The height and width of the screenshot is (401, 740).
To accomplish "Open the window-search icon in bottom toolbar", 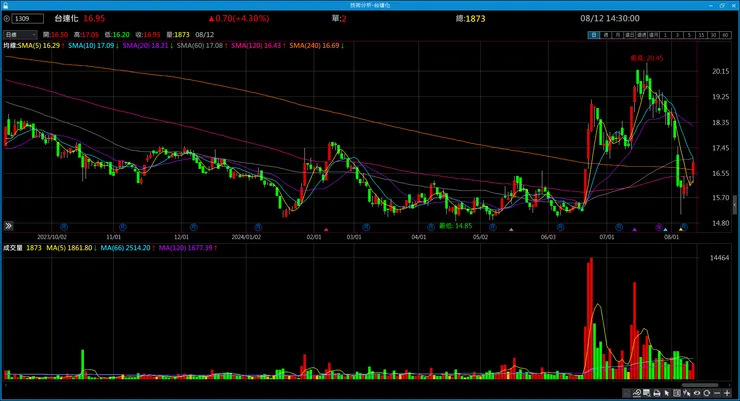I will click(x=647, y=393).
